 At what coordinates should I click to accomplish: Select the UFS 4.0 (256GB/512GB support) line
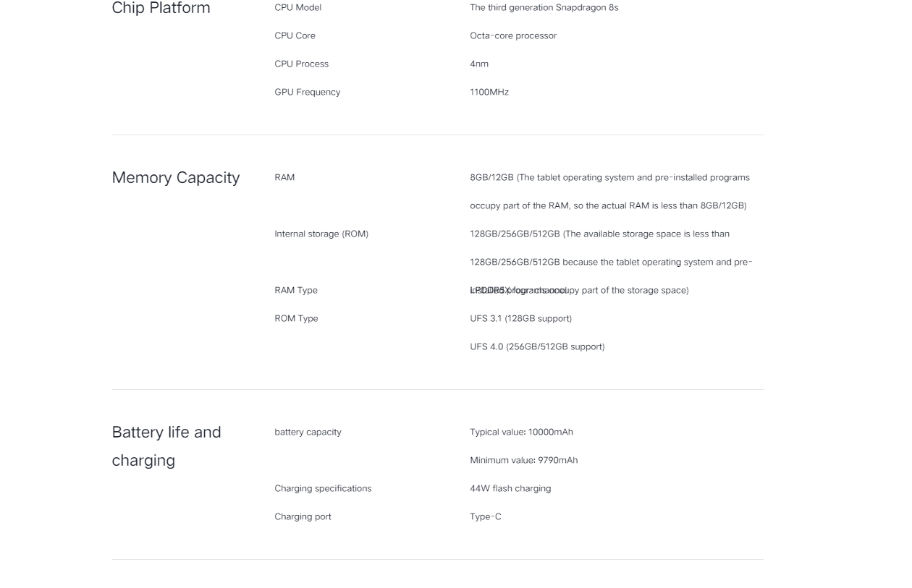coord(537,346)
